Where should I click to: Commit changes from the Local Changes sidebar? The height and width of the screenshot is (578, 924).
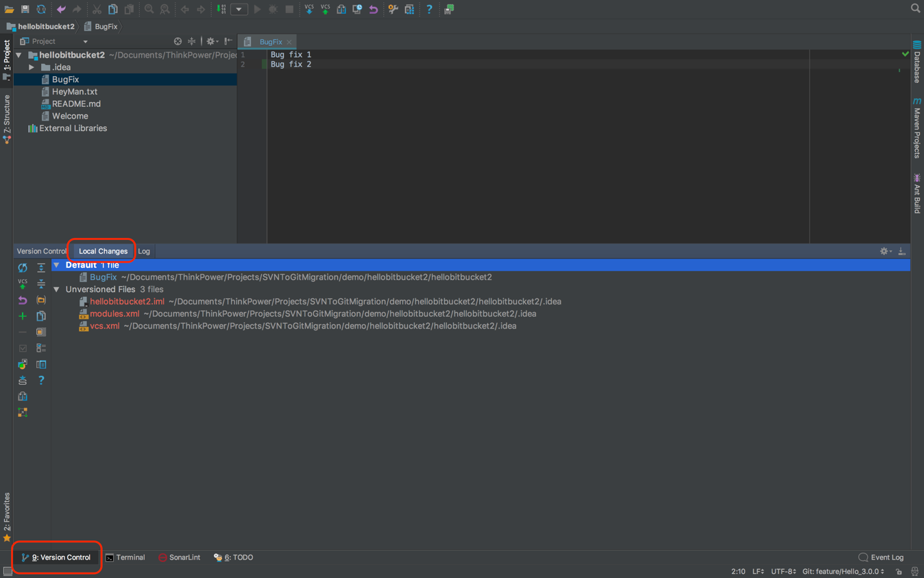coord(23,284)
